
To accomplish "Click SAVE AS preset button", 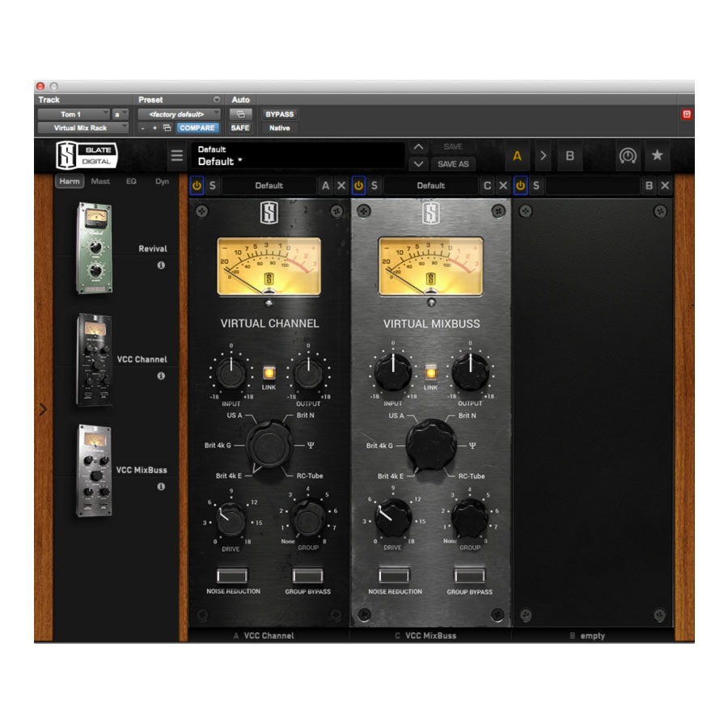I will 453,164.
